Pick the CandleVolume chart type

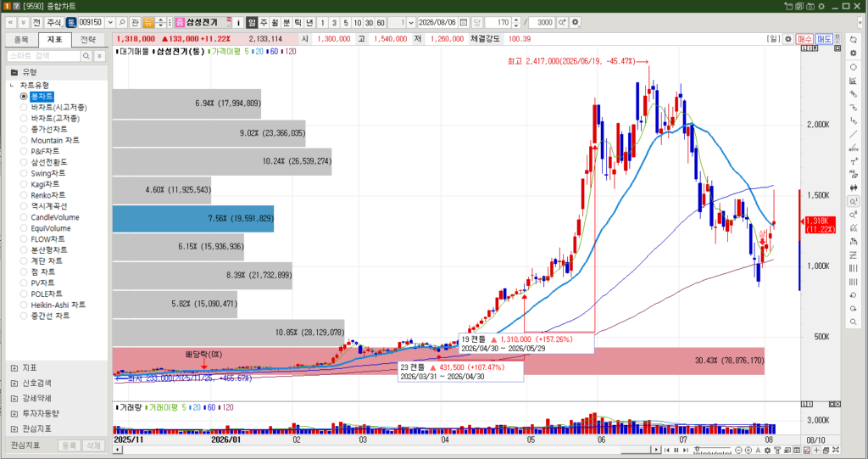(24, 217)
